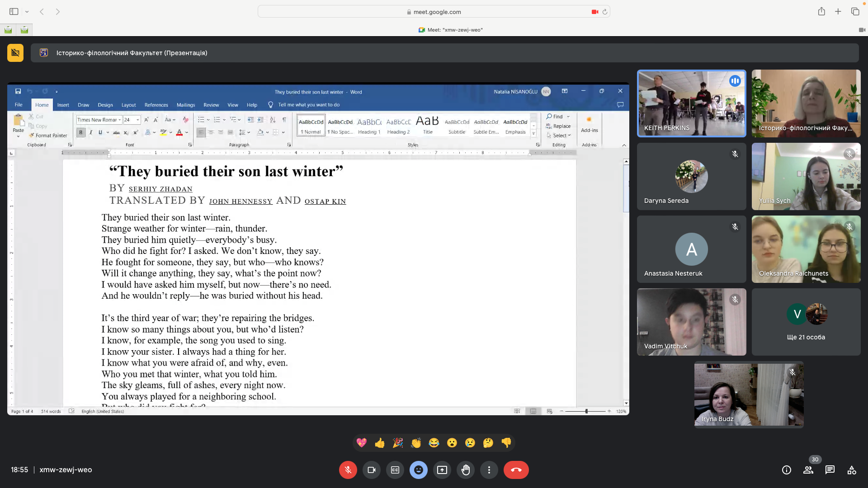The height and width of the screenshot is (488, 868).
Task: Toggle camera in Meet control bar
Action: pos(372,470)
